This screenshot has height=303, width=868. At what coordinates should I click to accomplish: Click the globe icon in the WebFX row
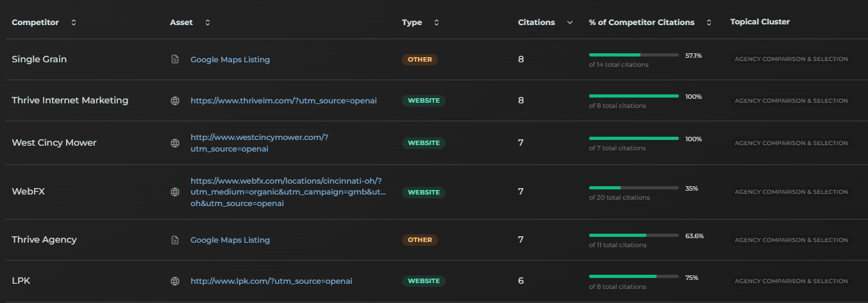click(x=174, y=192)
